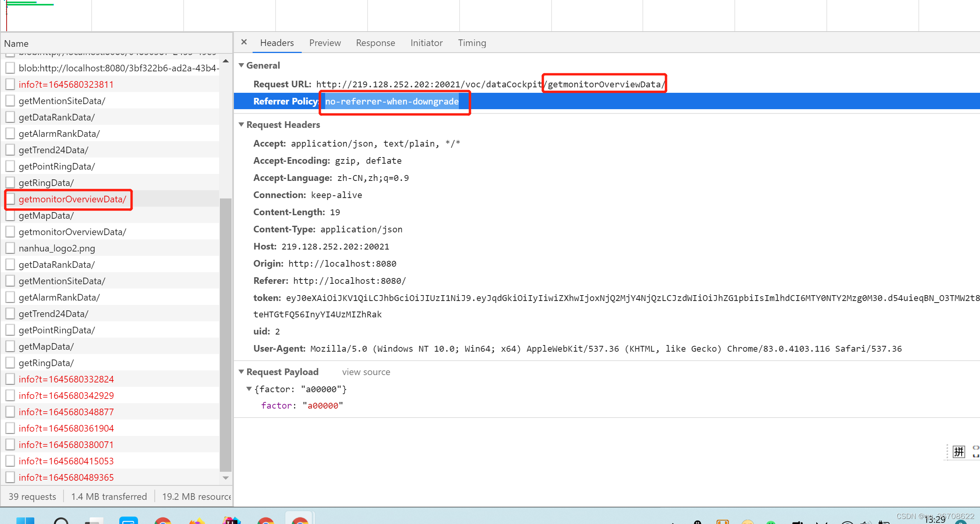
Task: Click the first Chrome taskbar icon
Action: point(163,520)
